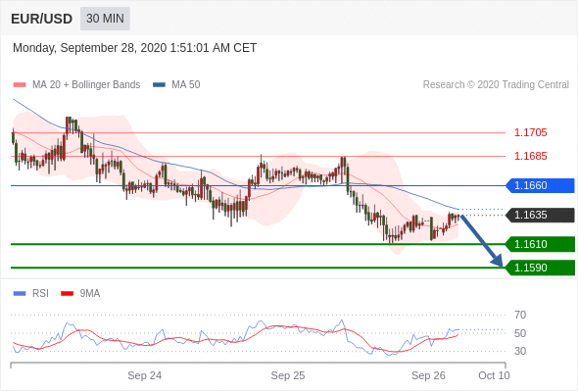Click the pink MA 20 color swatch
This screenshot has height=392, width=578.
[20, 85]
